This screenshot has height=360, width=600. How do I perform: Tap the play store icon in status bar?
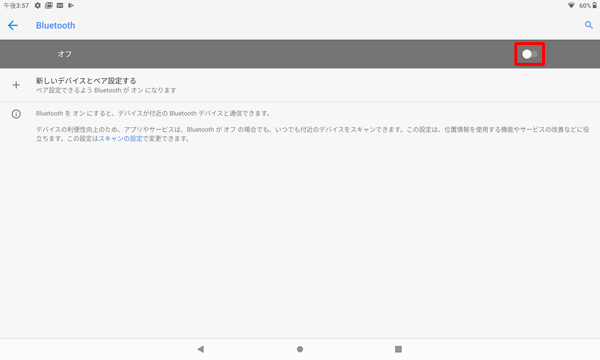click(71, 5)
